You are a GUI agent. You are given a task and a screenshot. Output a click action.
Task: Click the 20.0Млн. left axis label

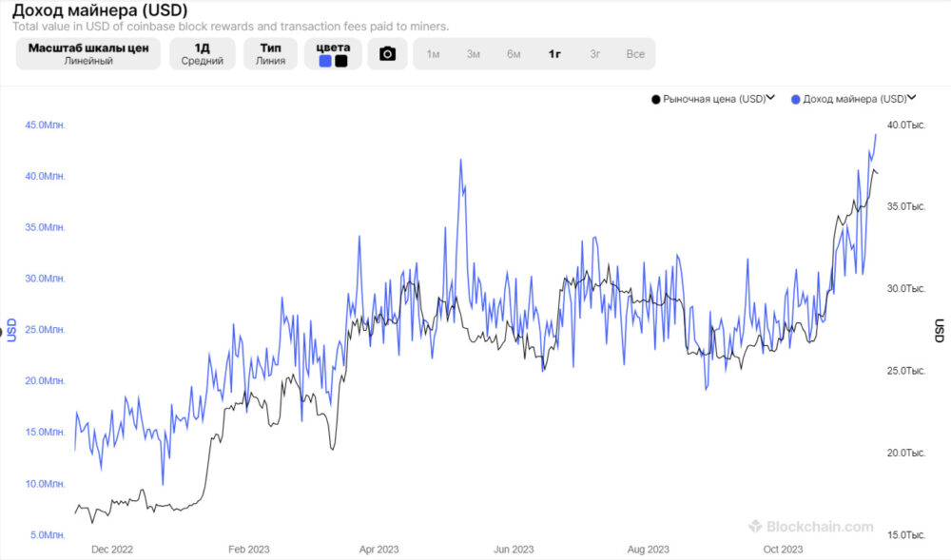coord(45,381)
